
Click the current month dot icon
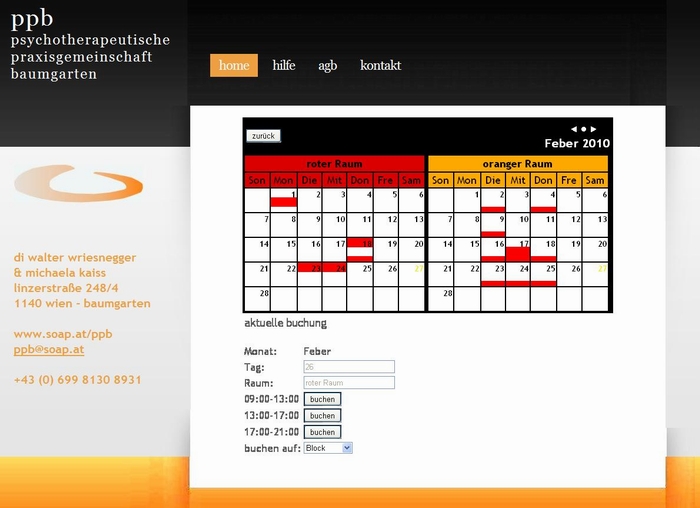pyautogui.click(x=583, y=129)
